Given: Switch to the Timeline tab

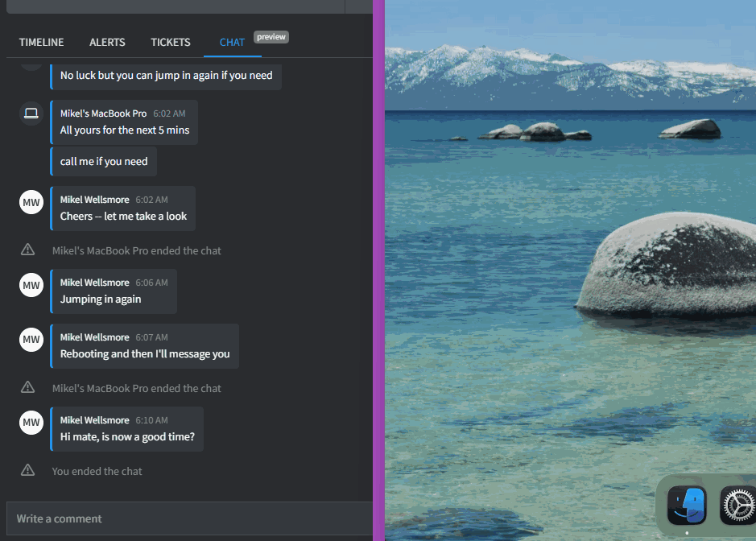Looking at the screenshot, I should tap(41, 42).
